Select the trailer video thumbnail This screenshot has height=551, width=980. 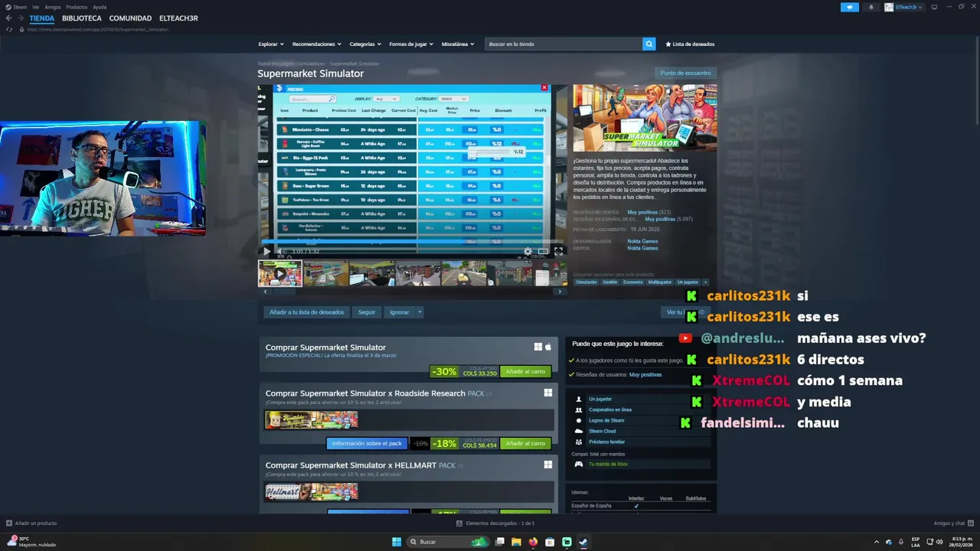tap(280, 273)
